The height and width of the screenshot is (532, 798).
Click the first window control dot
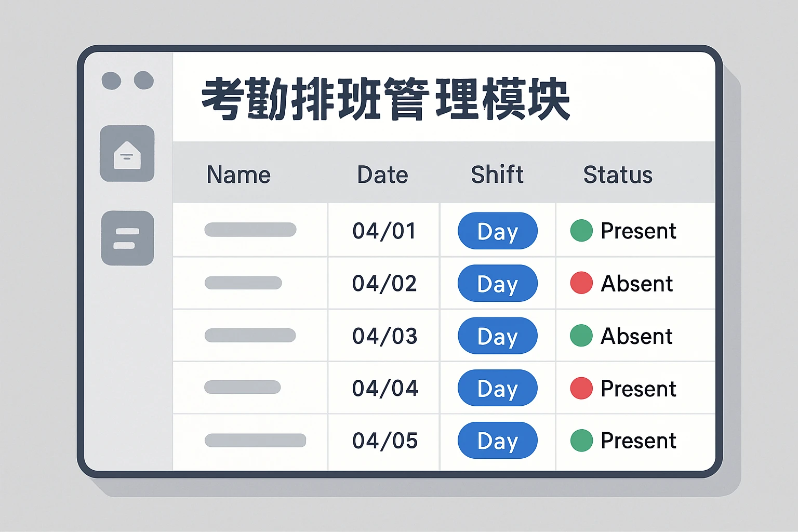pos(112,81)
